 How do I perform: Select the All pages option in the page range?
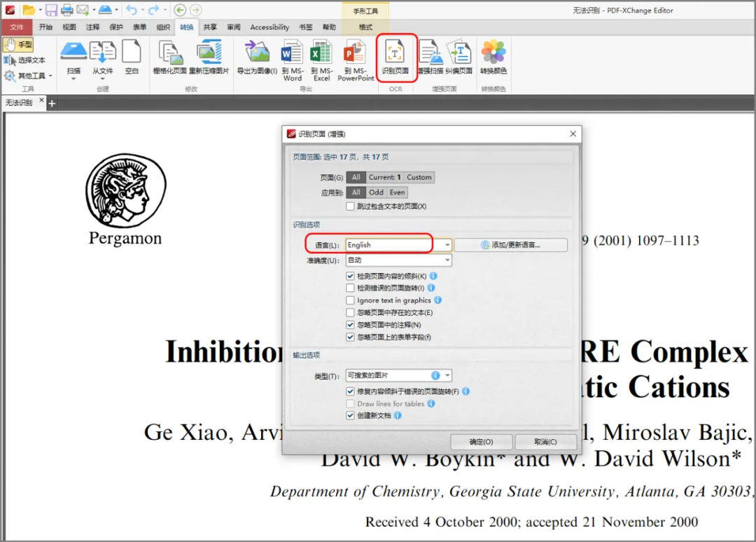pyautogui.click(x=356, y=177)
